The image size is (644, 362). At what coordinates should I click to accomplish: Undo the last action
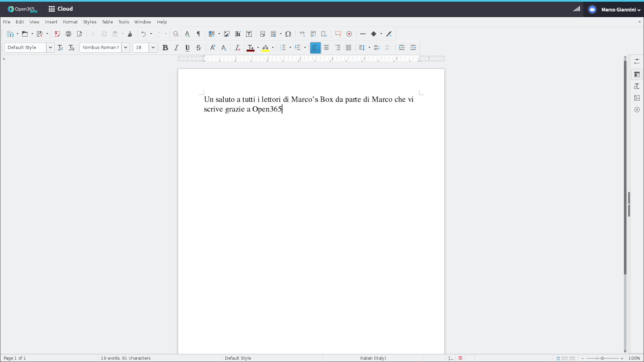point(143,34)
